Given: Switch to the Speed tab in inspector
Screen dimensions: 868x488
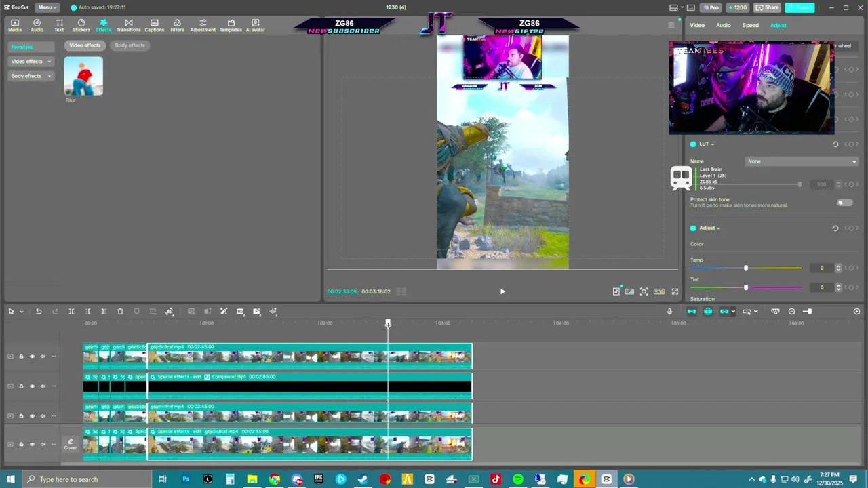Looking at the screenshot, I should (751, 26).
